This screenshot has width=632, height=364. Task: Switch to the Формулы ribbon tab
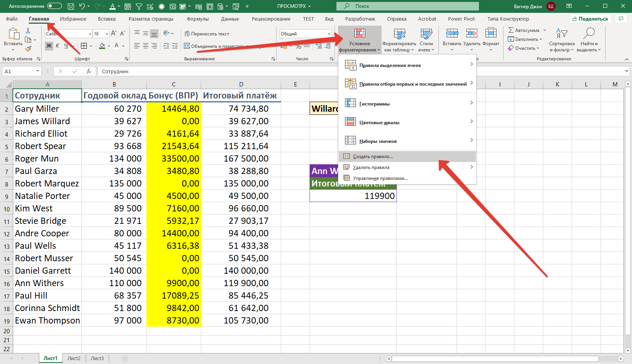[x=198, y=19]
